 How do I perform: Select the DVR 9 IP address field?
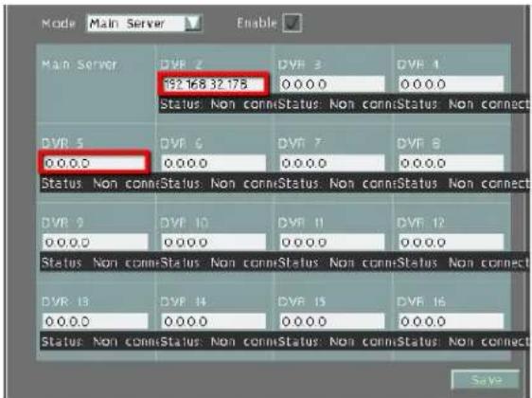click(96, 243)
